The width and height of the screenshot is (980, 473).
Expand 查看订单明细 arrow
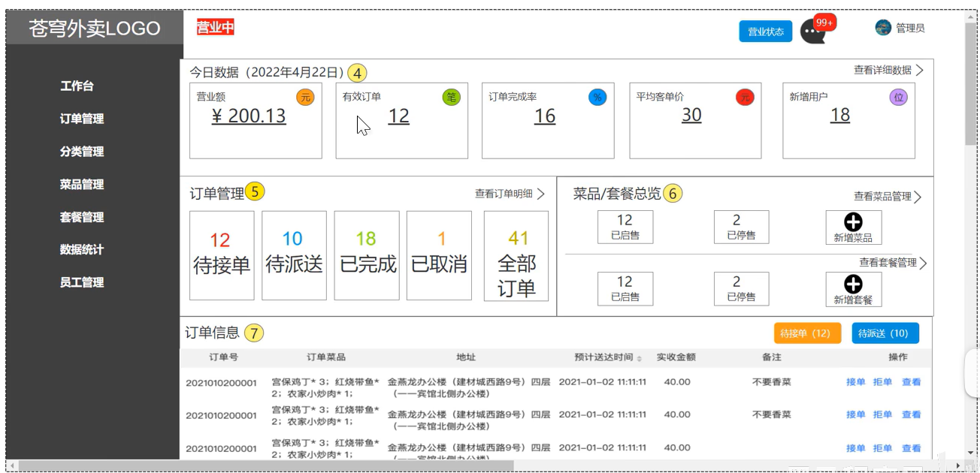coord(540,194)
